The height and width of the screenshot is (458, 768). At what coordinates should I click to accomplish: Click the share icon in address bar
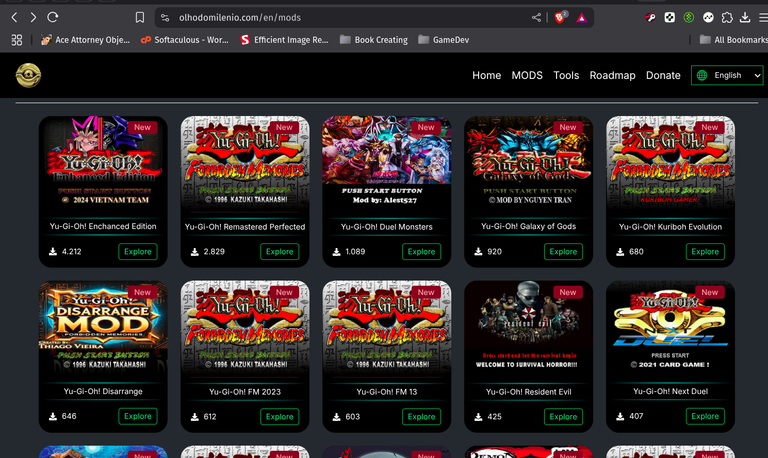(536, 18)
